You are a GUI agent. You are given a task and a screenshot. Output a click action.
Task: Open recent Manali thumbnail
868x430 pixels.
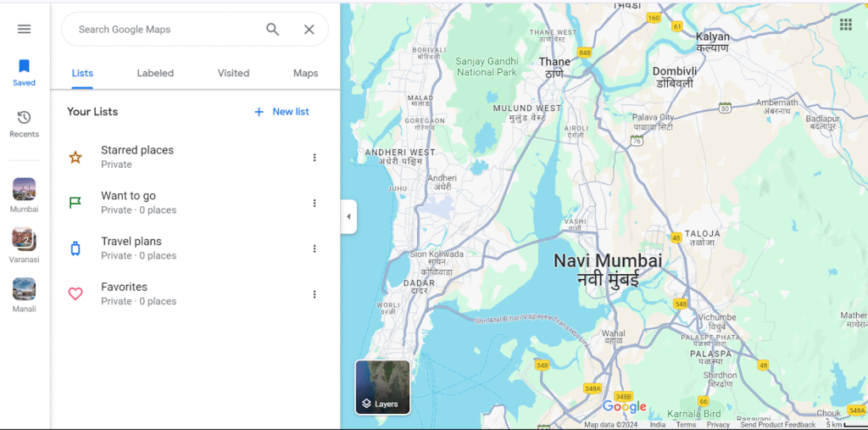24,288
